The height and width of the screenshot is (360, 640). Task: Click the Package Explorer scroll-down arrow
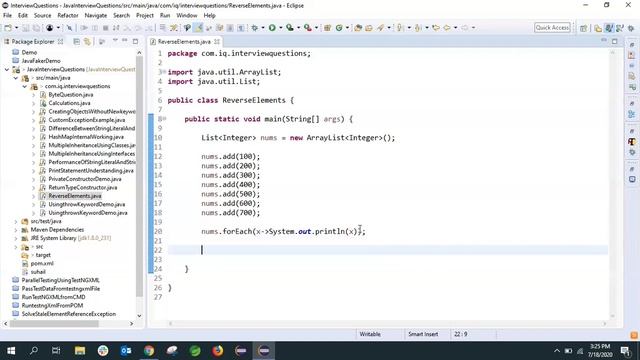[x=139, y=316]
